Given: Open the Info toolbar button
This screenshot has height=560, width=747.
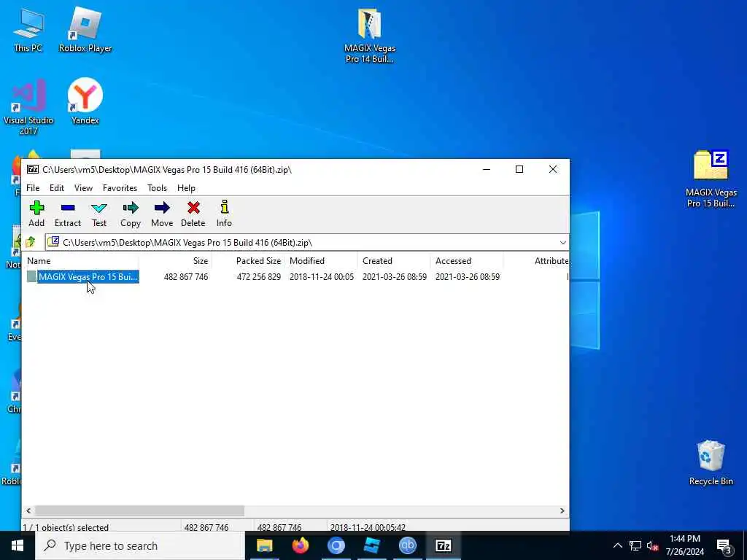Looking at the screenshot, I should click(x=224, y=214).
